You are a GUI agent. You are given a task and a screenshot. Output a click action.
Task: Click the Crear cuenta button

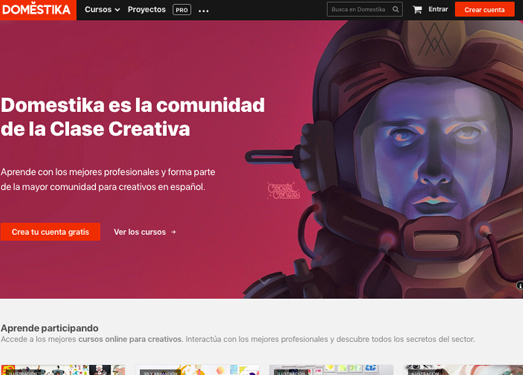click(x=484, y=10)
